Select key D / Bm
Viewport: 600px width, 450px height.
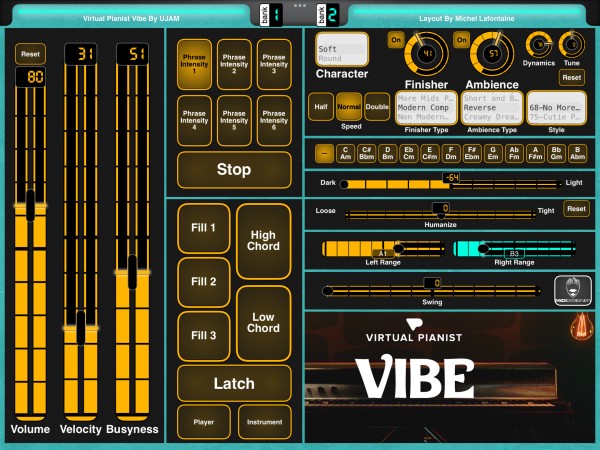(388, 153)
